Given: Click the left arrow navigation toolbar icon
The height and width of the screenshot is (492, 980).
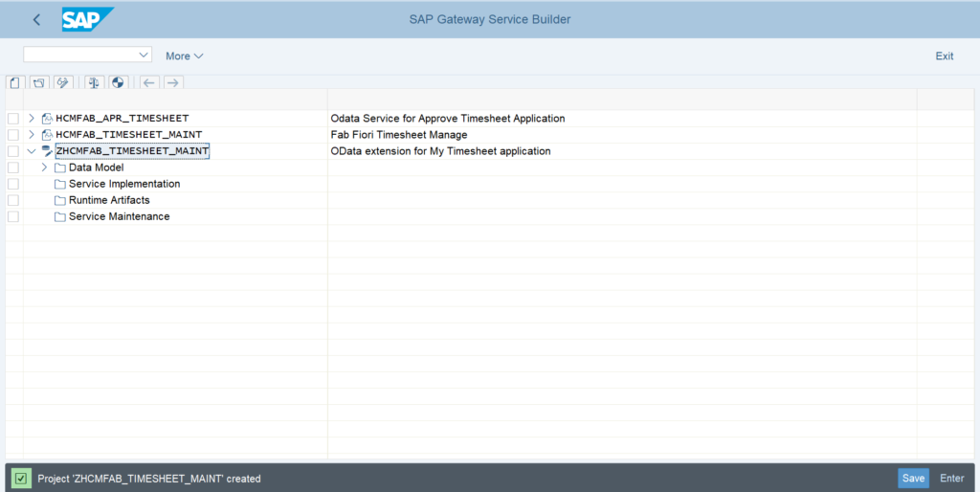Looking at the screenshot, I should pos(148,82).
